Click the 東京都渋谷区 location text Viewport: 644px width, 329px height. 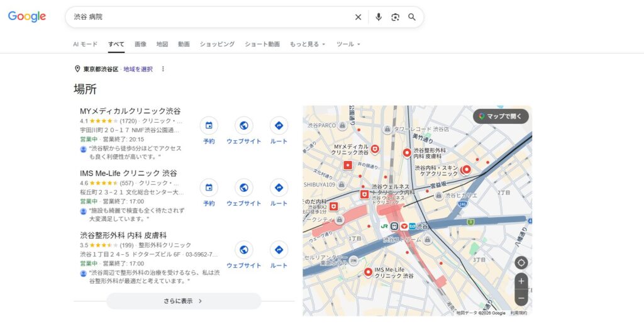click(x=101, y=69)
